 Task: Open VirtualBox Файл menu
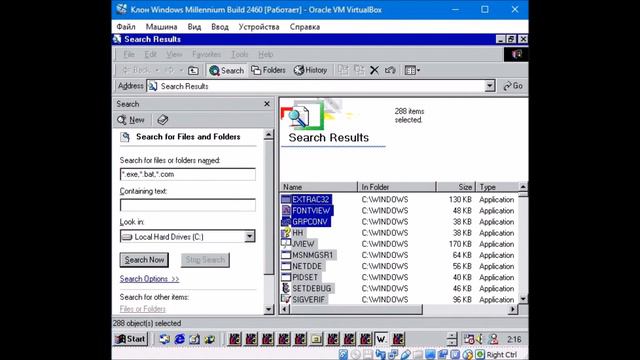pos(126,27)
